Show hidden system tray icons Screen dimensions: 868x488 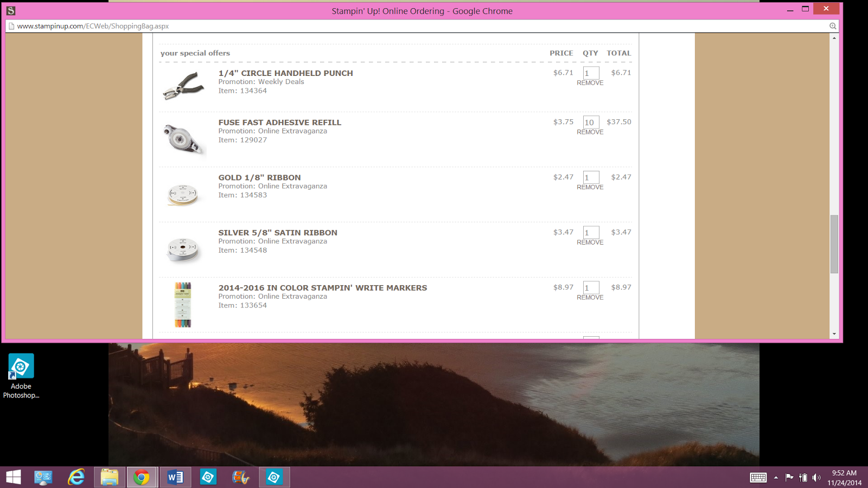[x=776, y=478]
